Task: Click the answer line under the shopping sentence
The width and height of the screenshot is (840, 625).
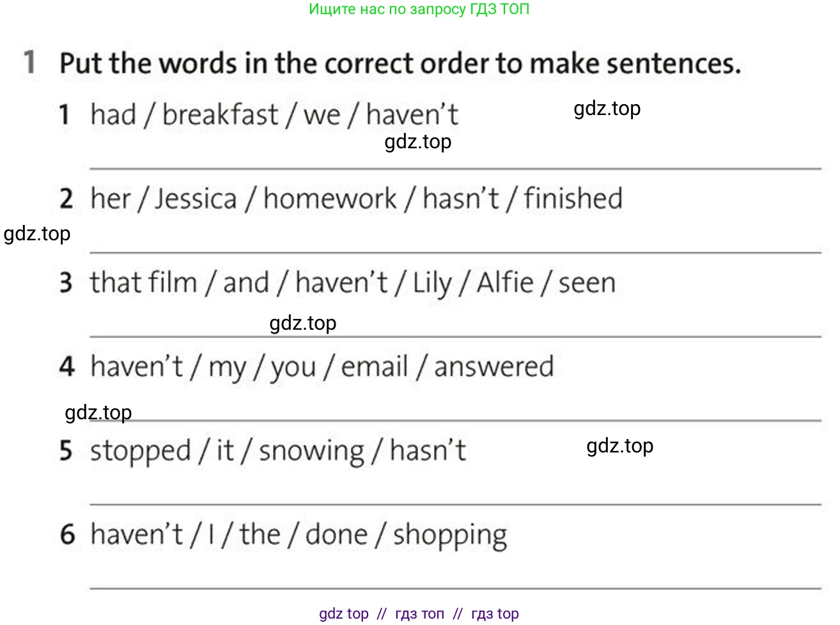Action: pyautogui.click(x=455, y=589)
